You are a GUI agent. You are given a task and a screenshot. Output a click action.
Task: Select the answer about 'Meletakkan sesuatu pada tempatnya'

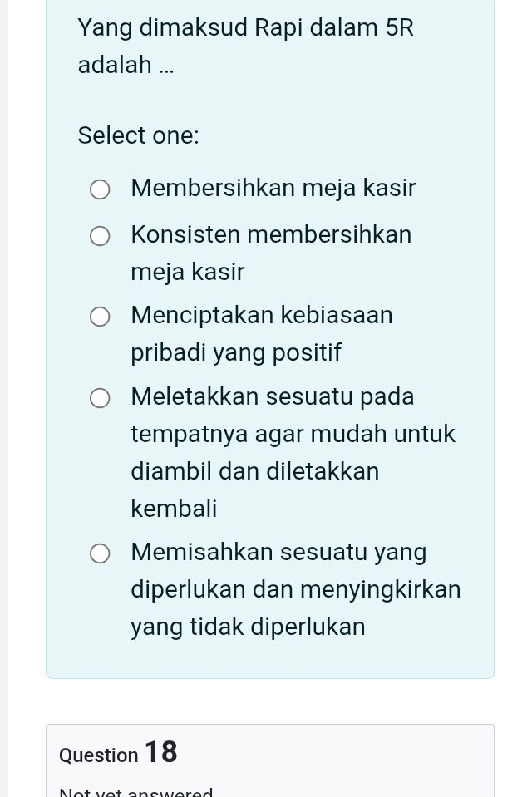(x=100, y=398)
